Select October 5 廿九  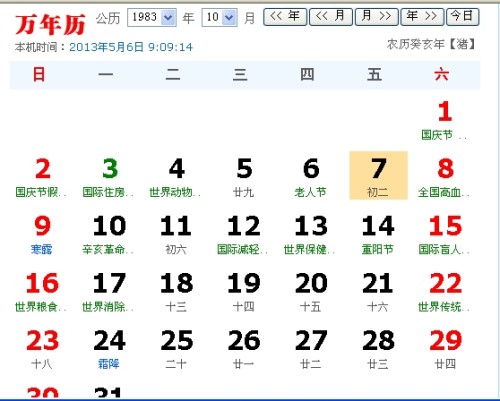(244, 178)
